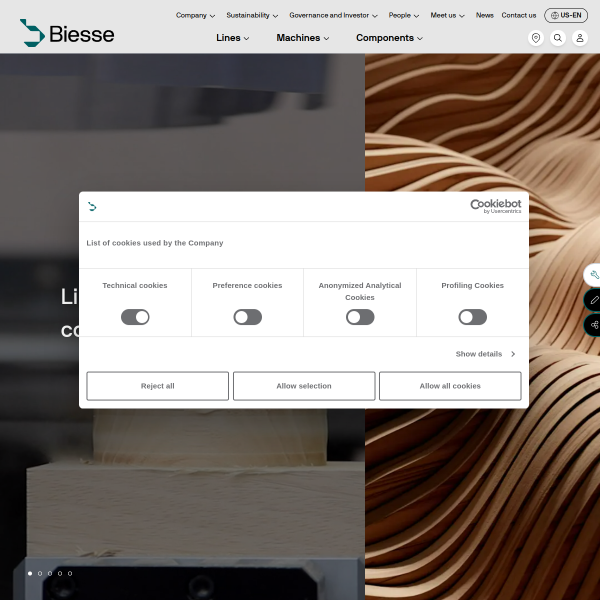Select the first carousel slide dot

30,573
